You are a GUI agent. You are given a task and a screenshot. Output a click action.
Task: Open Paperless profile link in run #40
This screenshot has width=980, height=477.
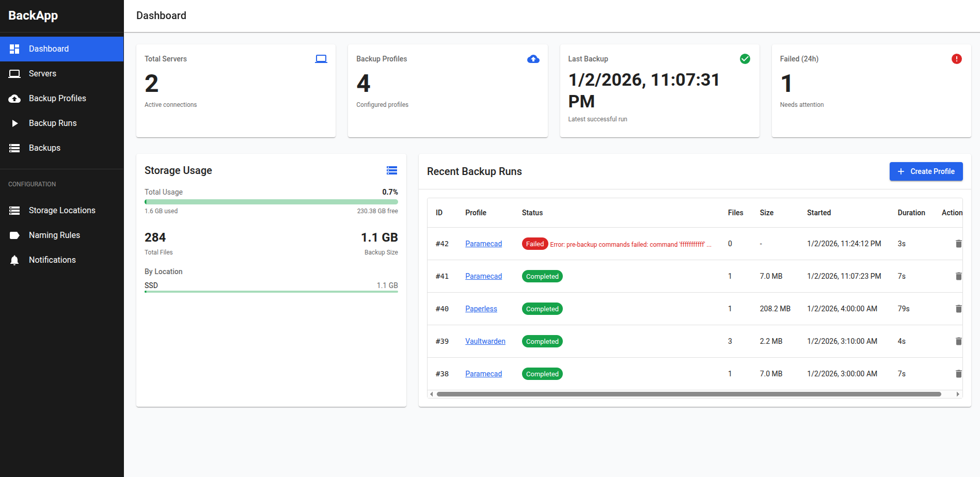(x=481, y=309)
